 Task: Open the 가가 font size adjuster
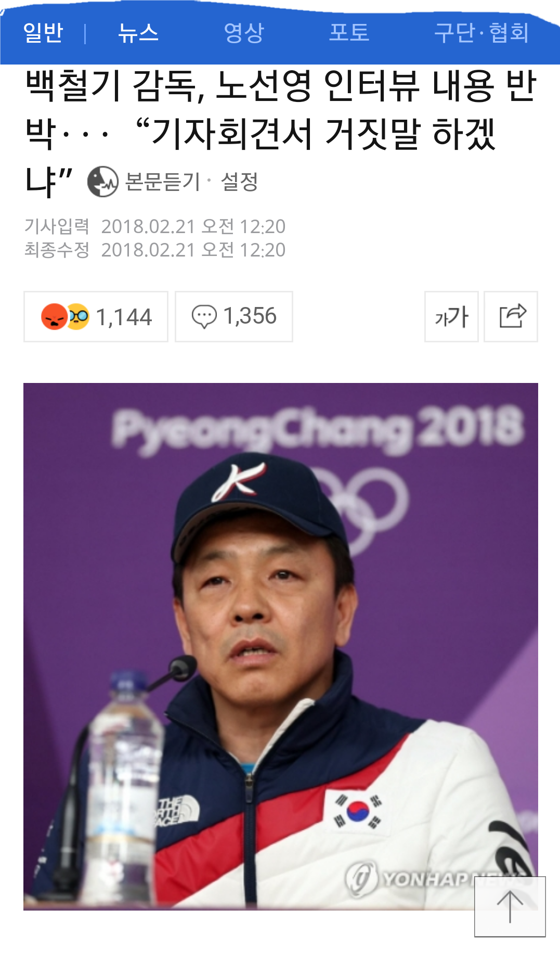tap(451, 317)
